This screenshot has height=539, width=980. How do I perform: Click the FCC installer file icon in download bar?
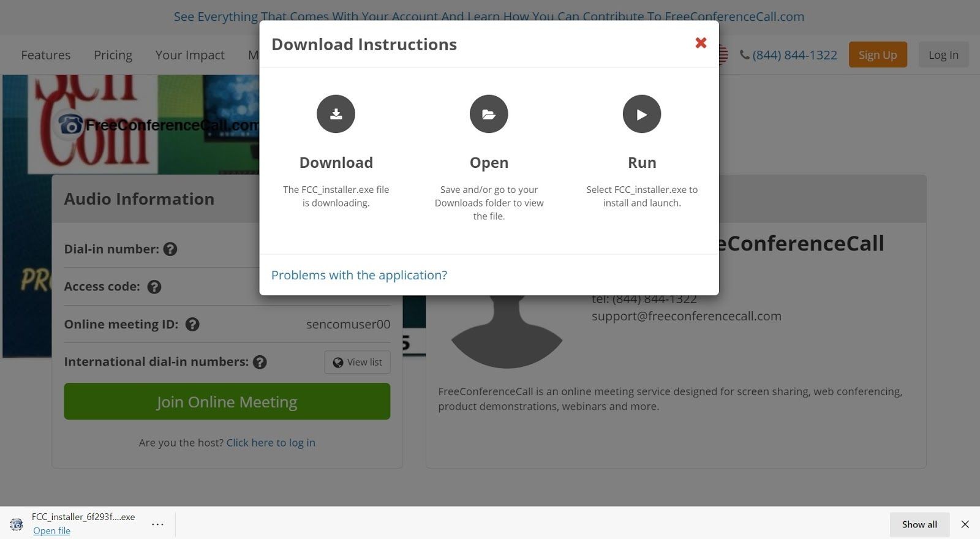click(17, 524)
